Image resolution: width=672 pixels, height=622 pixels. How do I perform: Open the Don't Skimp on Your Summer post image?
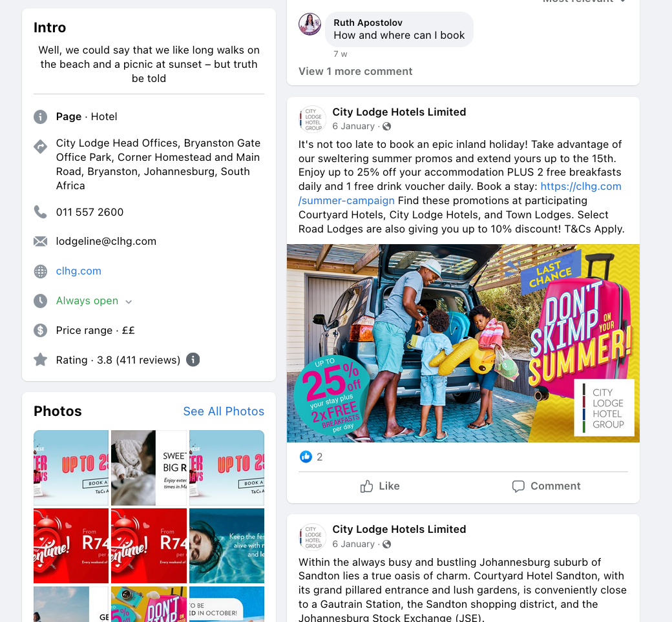pos(463,343)
